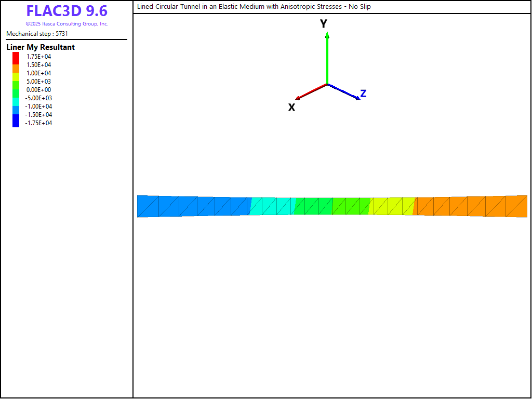Image resolution: width=532 pixels, height=399 pixels.
Task: Select the red swatch atop the legend
Action: (16, 57)
